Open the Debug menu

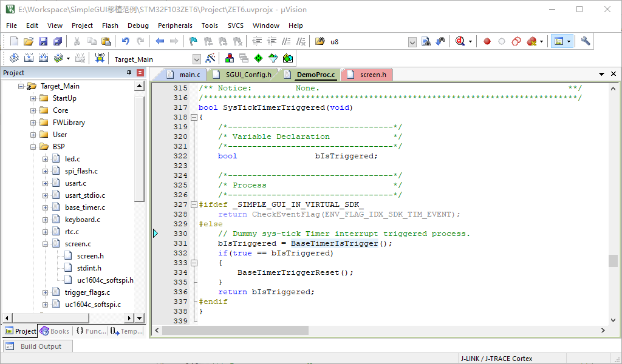coord(138,25)
